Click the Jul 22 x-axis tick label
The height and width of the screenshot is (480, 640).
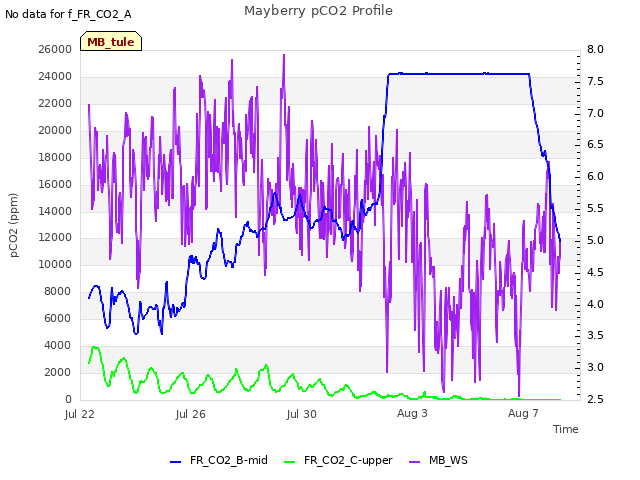[80, 414]
